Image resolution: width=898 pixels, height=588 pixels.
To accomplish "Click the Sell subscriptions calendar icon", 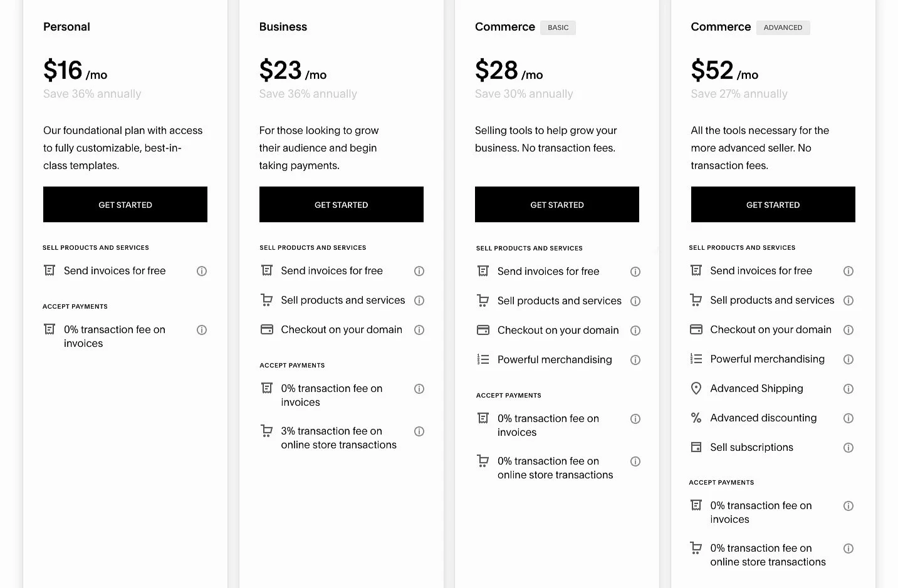I will click(696, 447).
